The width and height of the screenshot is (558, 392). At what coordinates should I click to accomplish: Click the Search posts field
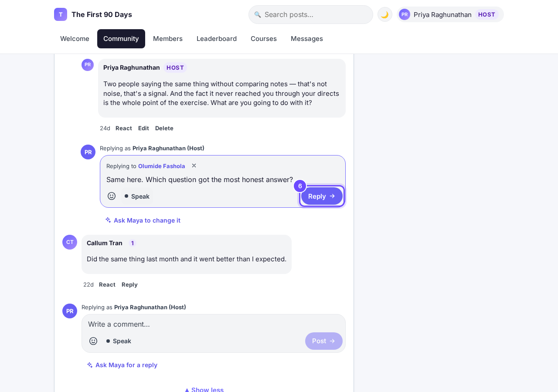pyautogui.click(x=311, y=14)
